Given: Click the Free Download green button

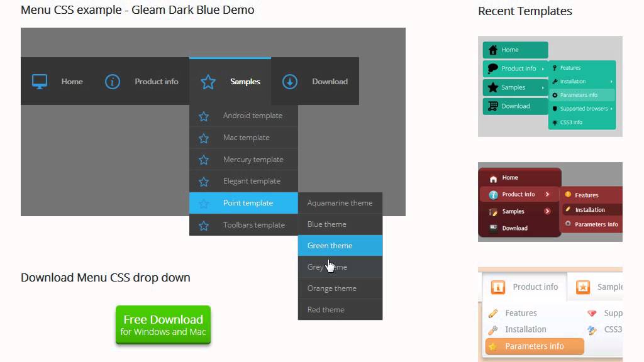Looking at the screenshot, I should tap(163, 325).
